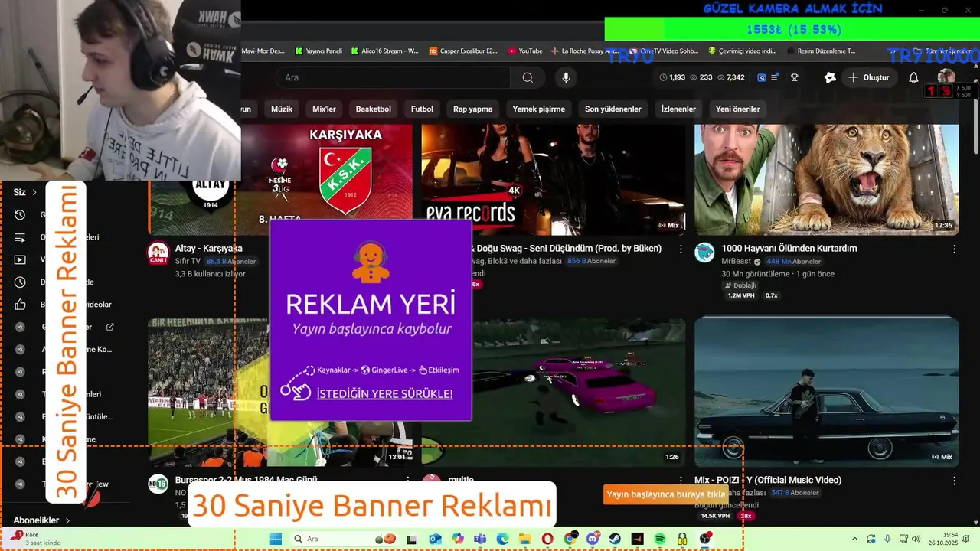980x551 pixels.
Task: Open Opera browser from taskbar
Action: (547, 539)
